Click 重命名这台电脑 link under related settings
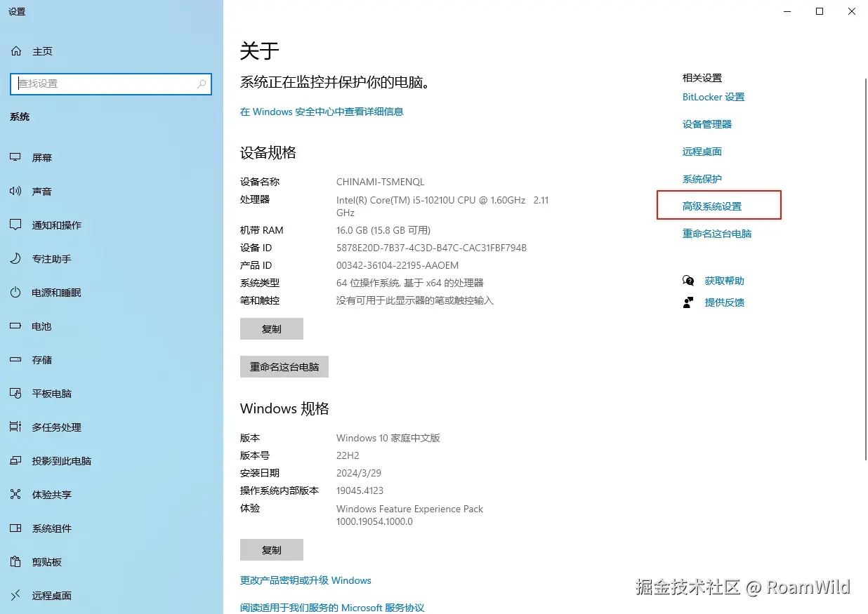The image size is (868, 614). [x=717, y=234]
